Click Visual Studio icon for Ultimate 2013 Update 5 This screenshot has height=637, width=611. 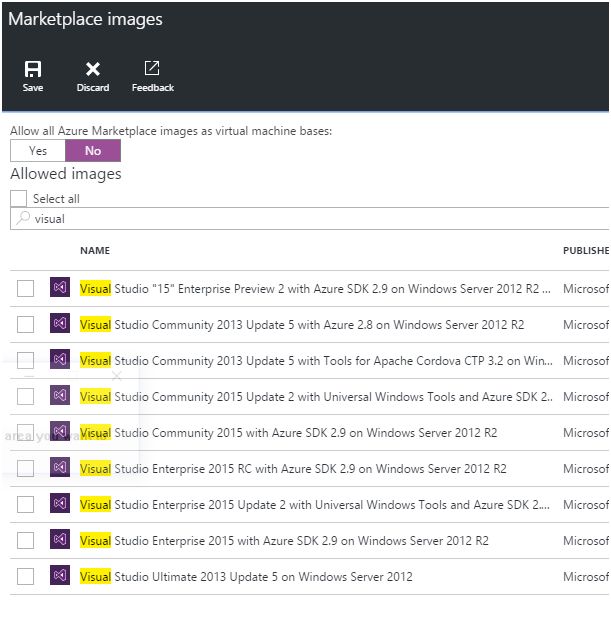point(60,576)
